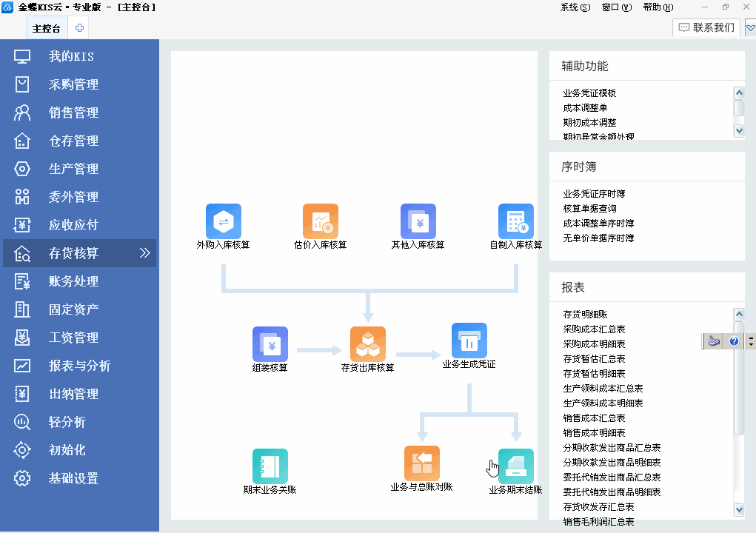Screen dimensions: 756x533
Task: Click the 辅助功能 list scrollbar thumb
Action: point(739,108)
